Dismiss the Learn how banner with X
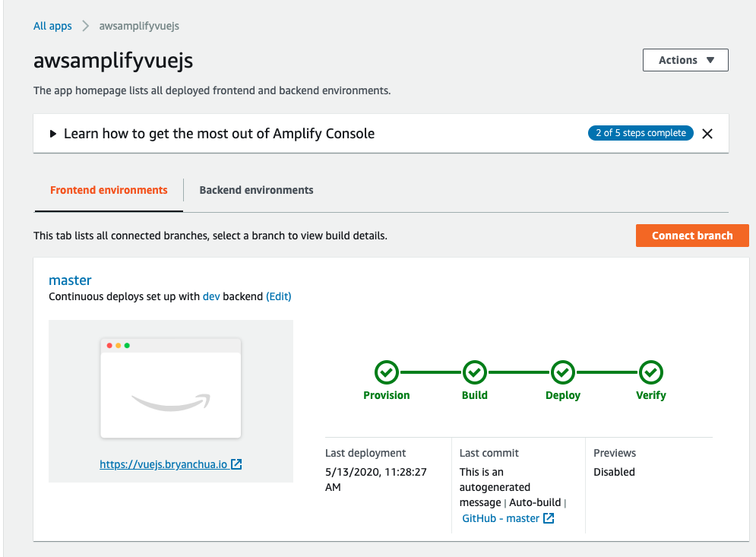The height and width of the screenshot is (557, 756). click(x=707, y=134)
